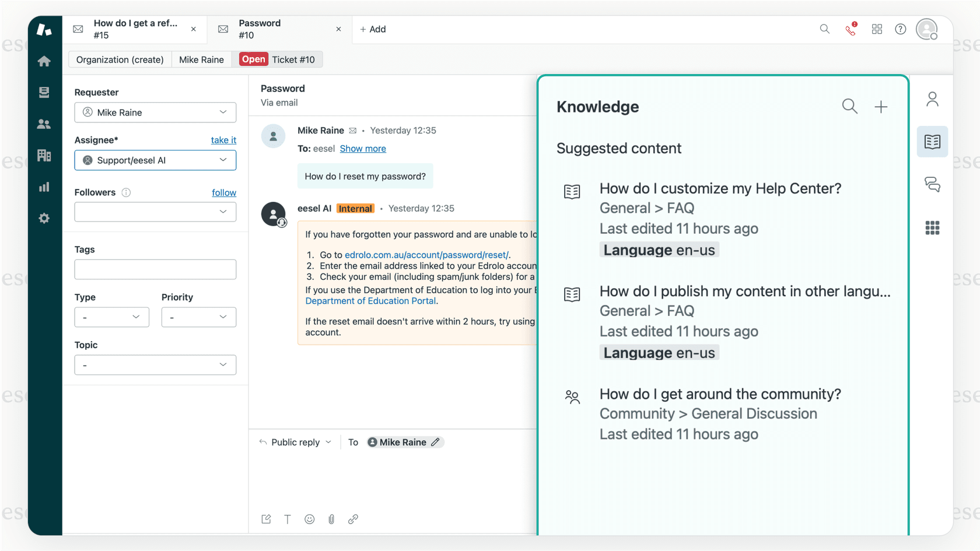
Task: Open the Knowledge search magnifier icon
Action: click(849, 106)
